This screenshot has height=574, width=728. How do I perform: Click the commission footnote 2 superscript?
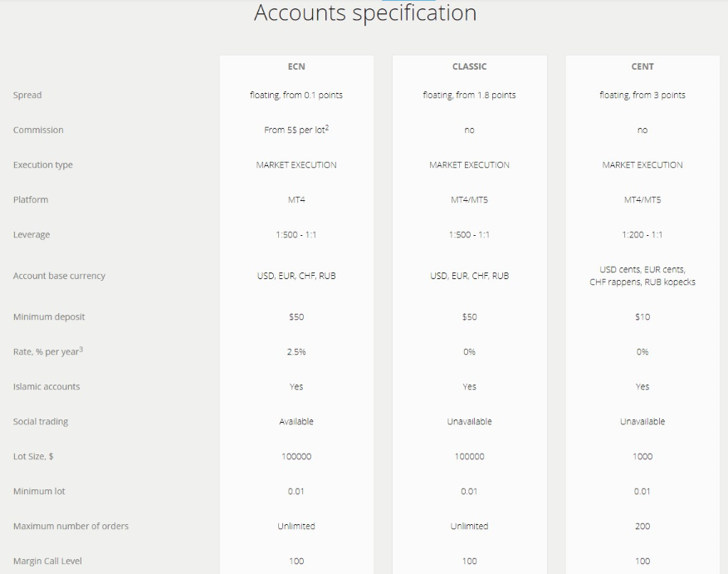[327, 127]
